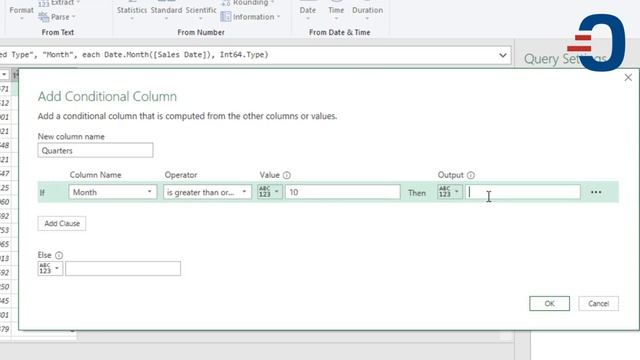Open the Time transformations menu
This screenshot has height=360, width=640.
[336, 11]
